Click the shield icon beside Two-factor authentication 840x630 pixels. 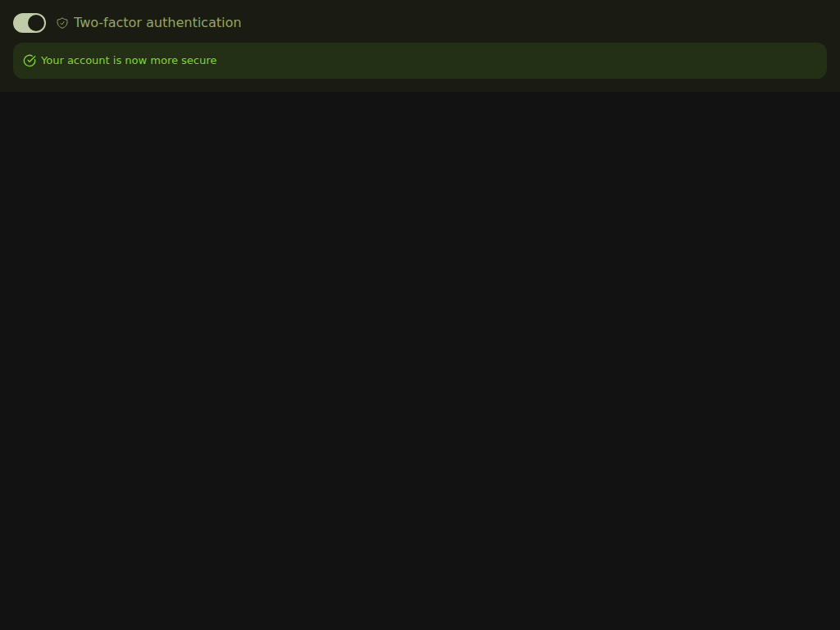[62, 23]
